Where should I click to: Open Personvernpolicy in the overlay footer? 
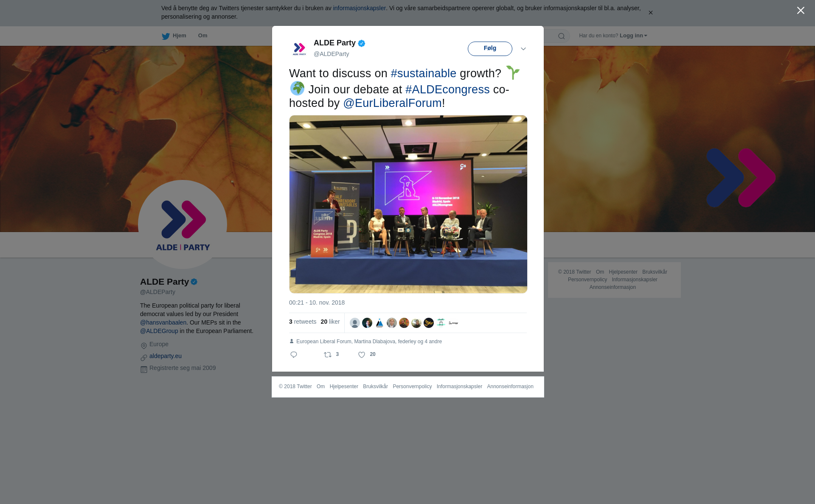(412, 386)
